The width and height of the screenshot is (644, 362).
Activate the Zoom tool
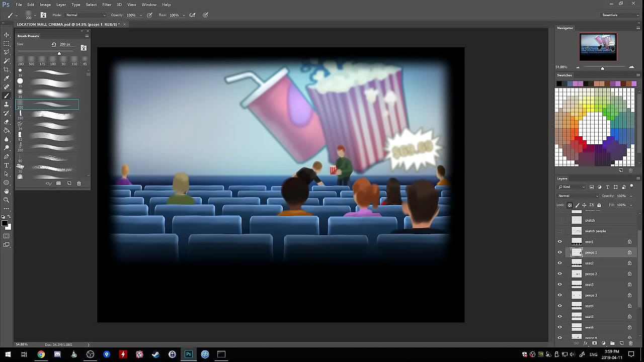pos(7,200)
